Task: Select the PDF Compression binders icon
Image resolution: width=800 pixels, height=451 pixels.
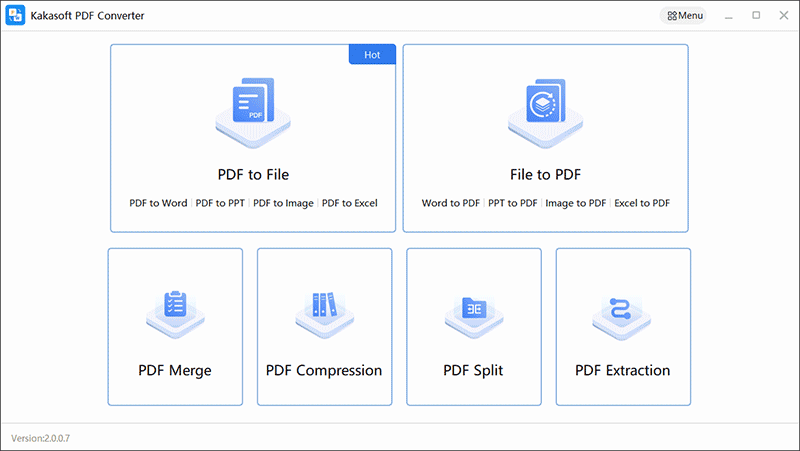Action: (324, 314)
